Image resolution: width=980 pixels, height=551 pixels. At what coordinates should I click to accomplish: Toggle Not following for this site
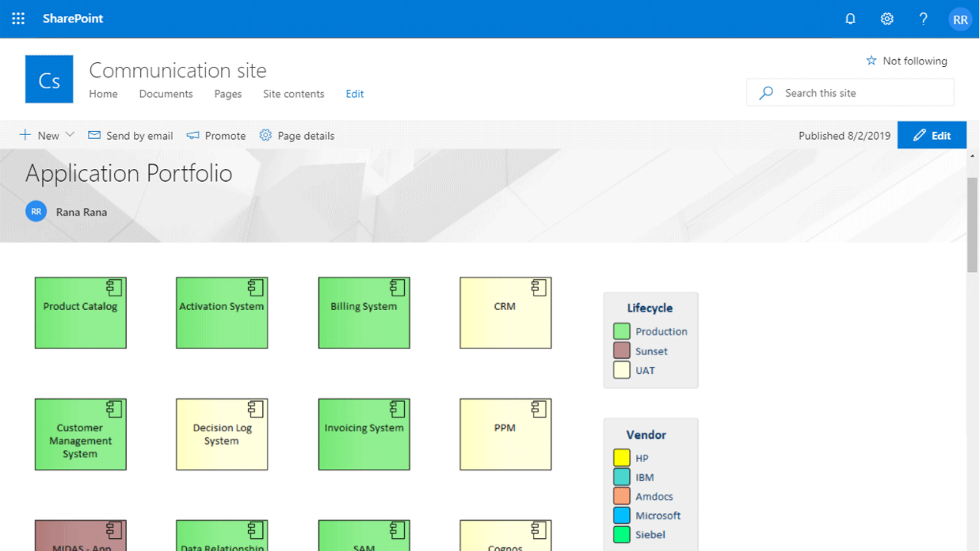click(x=906, y=60)
